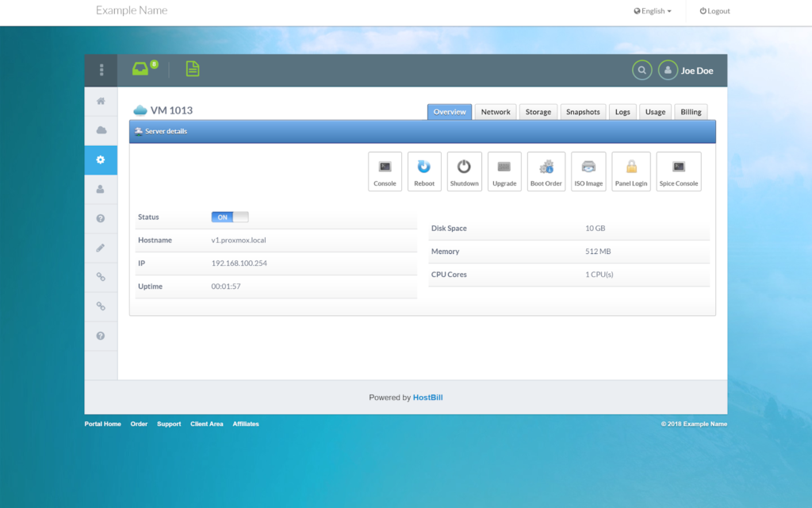Screen dimensions: 812x508
Task: Go to the home icon in sidebar
Action: pos(101,101)
